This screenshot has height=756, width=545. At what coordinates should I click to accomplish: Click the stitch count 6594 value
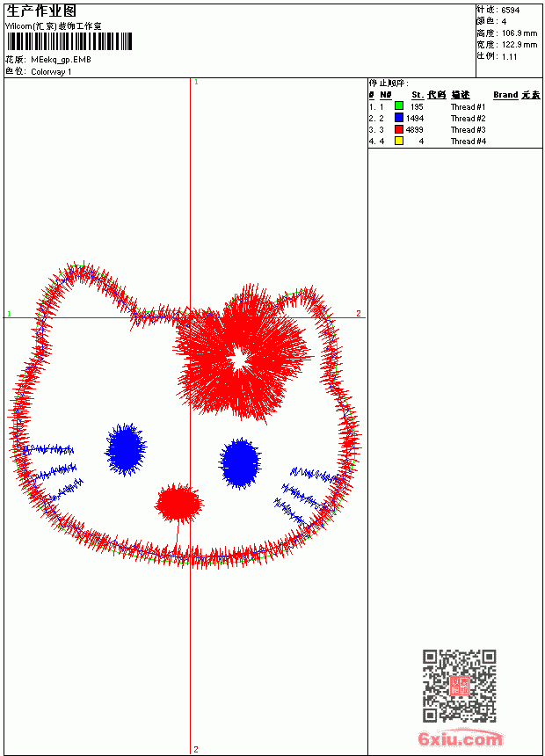click(510, 11)
